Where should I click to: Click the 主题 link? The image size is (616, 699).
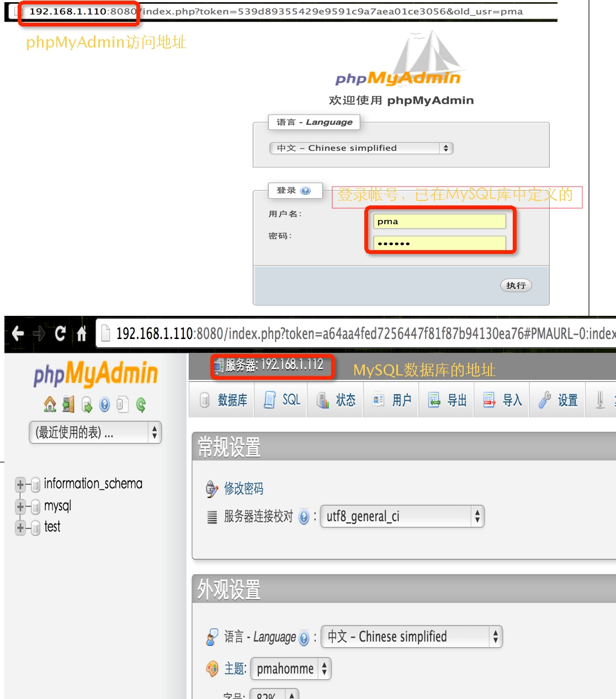(x=235, y=669)
